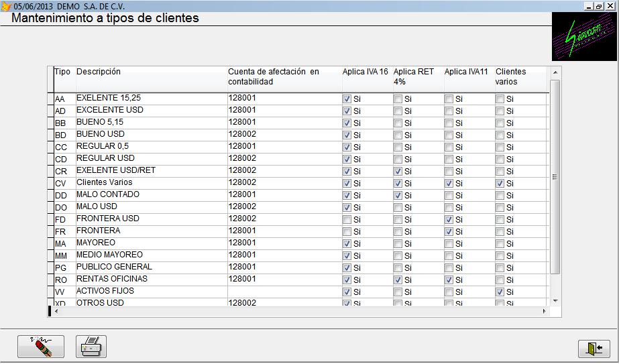Click the printer button

(x=91, y=347)
